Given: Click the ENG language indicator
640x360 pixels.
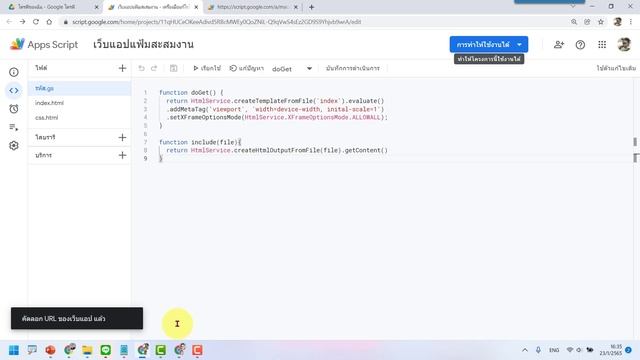Looking at the screenshot, I should click(x=554, y=350).
